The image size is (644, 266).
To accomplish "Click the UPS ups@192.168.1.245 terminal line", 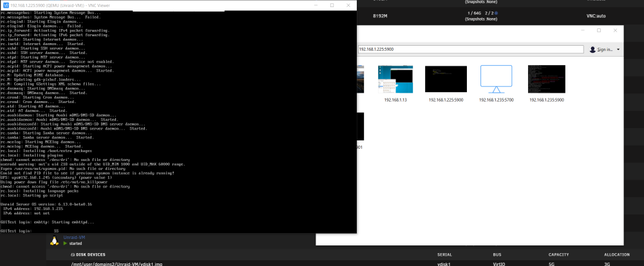I will [56, 177].
